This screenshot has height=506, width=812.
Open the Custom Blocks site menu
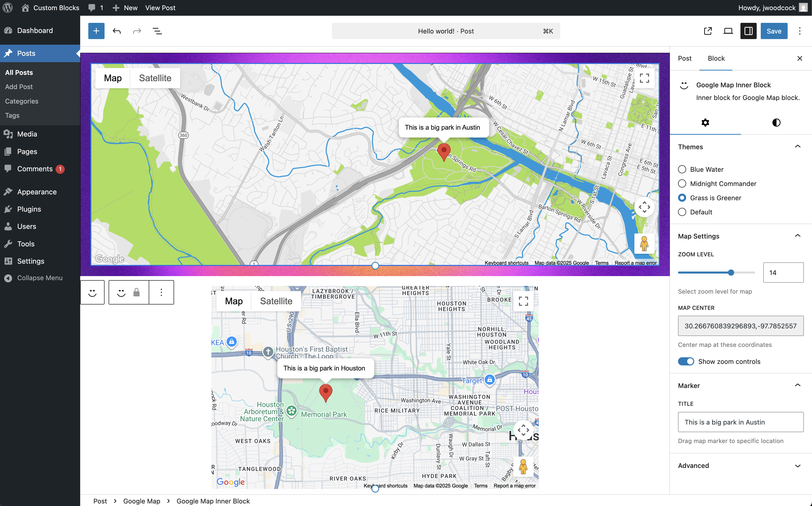pos(50,8)
